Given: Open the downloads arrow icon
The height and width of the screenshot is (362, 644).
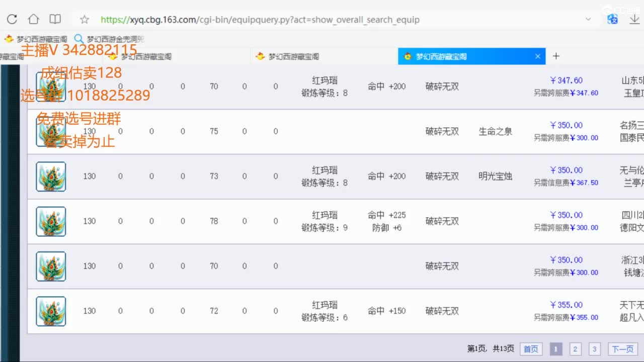Looking at the screenshot, I should coord(634,20).
